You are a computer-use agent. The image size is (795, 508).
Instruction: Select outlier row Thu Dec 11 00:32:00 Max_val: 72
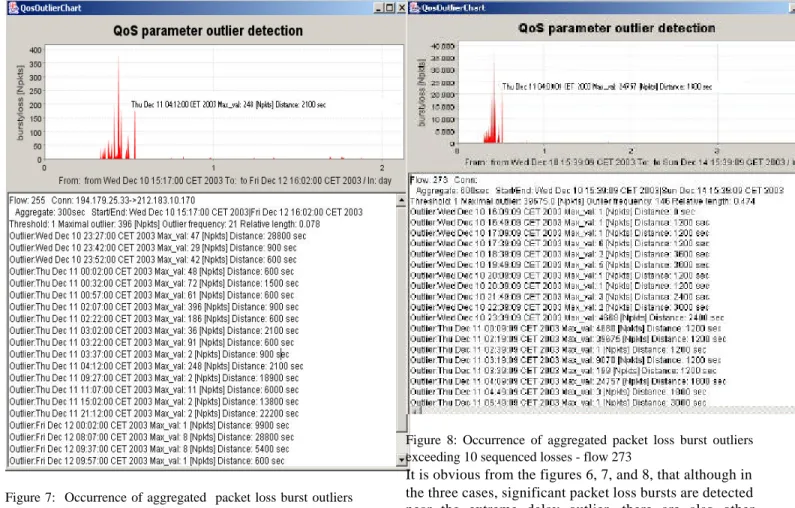tap(154, 283)
